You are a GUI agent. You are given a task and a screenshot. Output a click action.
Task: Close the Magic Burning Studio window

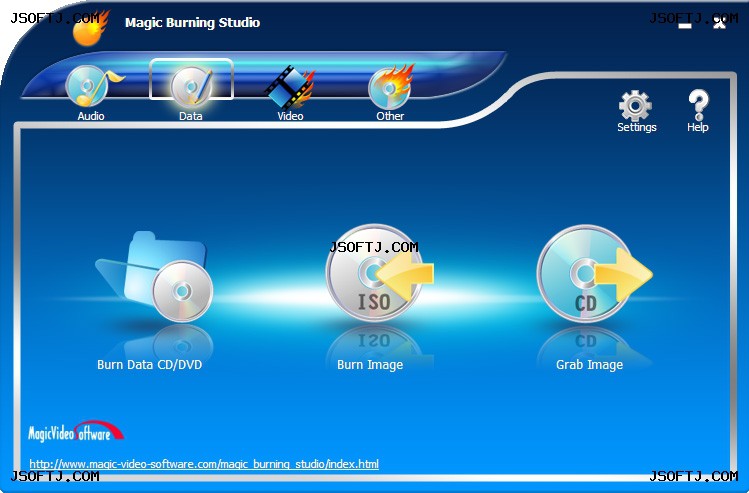[719, 24]
